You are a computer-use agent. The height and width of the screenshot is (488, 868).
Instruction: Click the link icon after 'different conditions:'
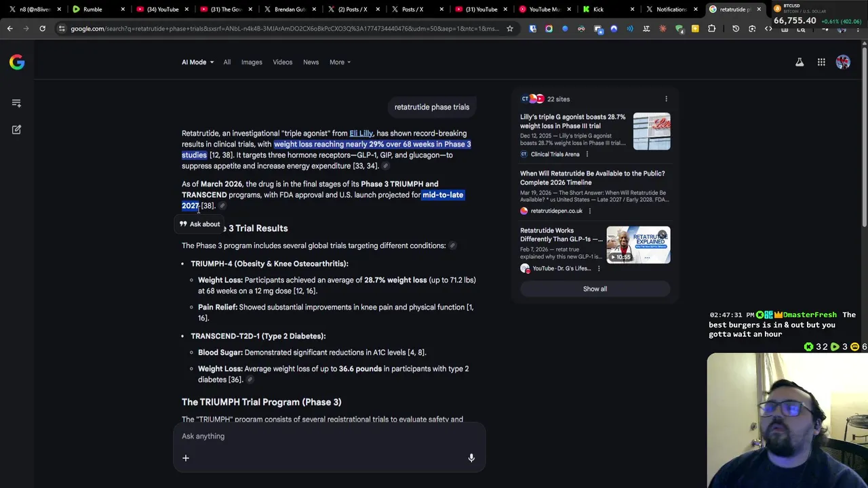(x=452, y=245)
